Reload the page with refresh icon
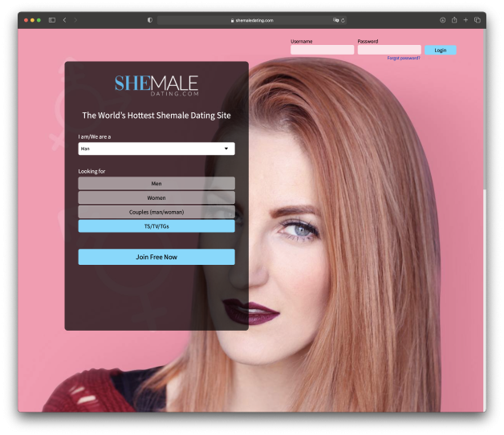 [x=343, y=20]
